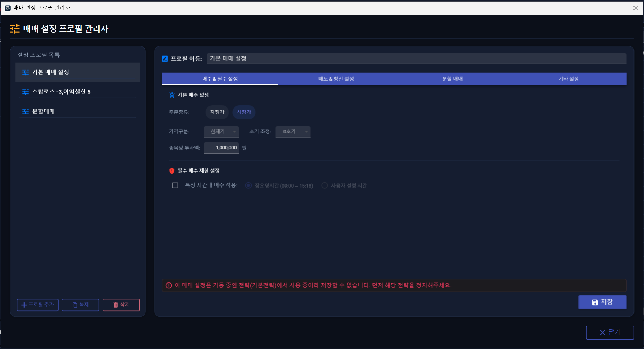Image resolution: width=644 pixels, height=349 pixels.
Task: Click sliders icon next to 분할매매 profile
Action: point(26,111)
